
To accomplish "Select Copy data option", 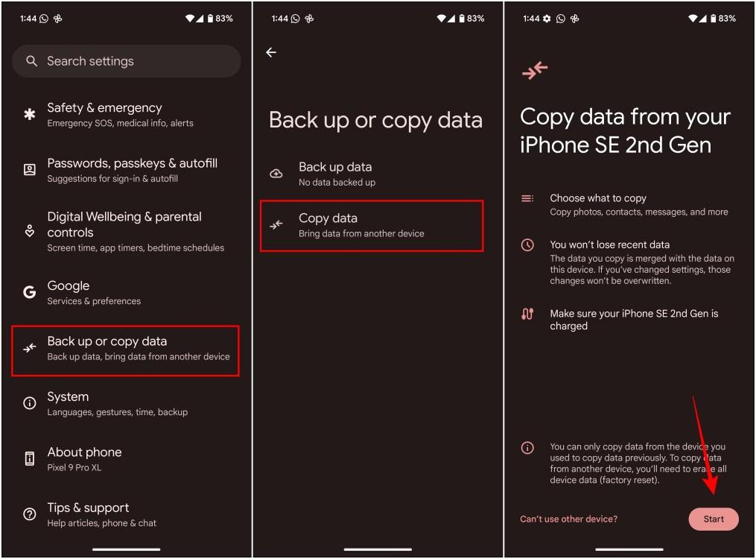I will 372,226.
